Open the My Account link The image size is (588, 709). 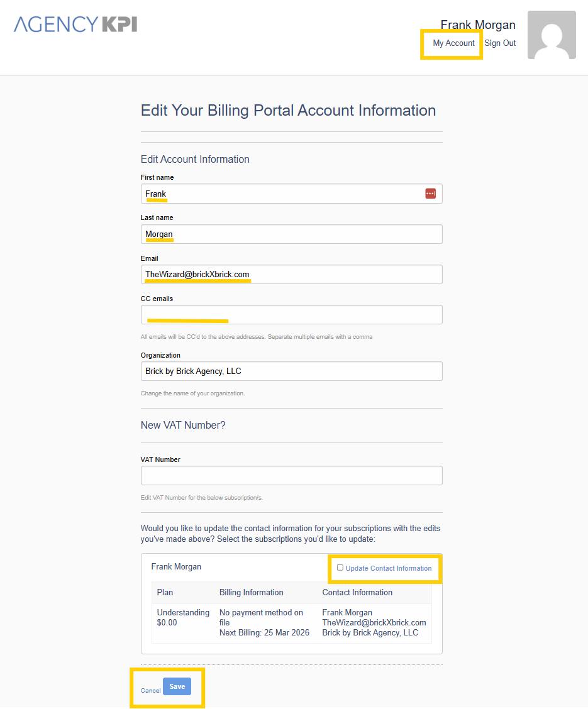coord(453,43)
